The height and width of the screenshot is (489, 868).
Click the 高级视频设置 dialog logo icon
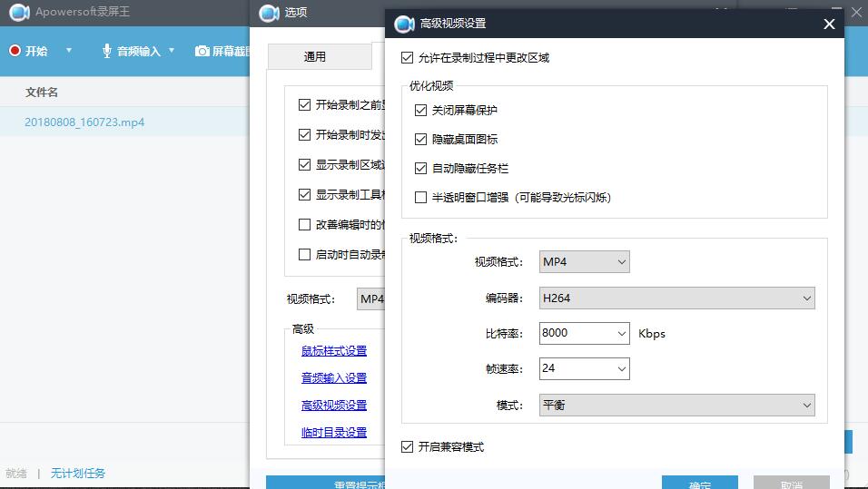coord(404,24)
